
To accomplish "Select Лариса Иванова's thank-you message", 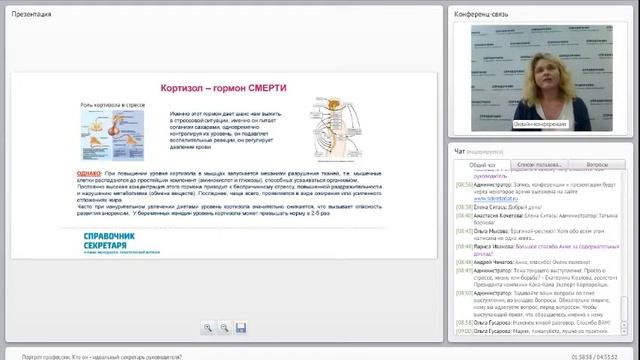I will point(538,250).
